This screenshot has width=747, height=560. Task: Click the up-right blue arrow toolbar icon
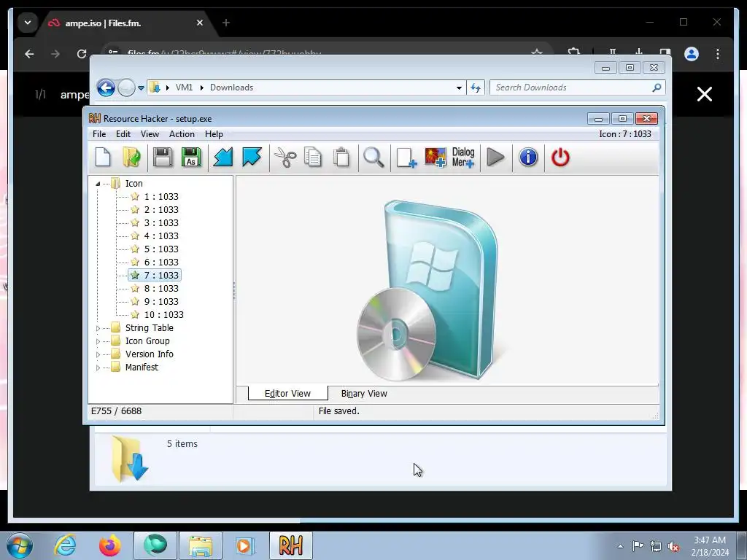pyautogui.click(x=252, y=157)
